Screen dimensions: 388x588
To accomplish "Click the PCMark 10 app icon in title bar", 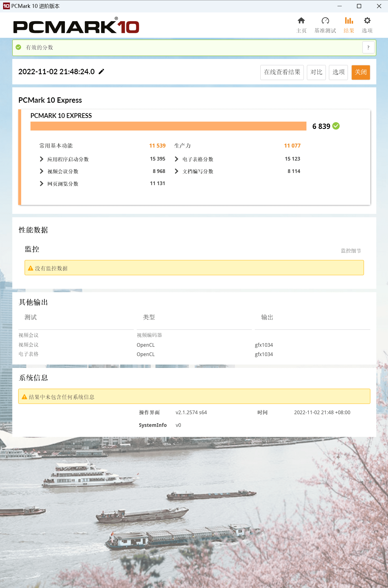I will click(6, 6).
